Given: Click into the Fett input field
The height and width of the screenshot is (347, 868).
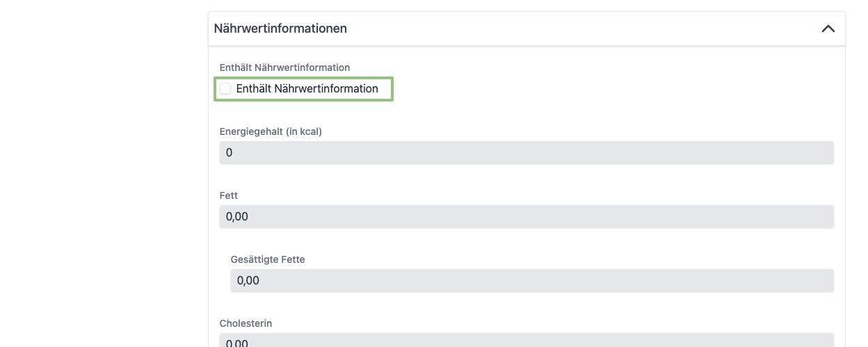Looking at the screenshot, I should tap(527, 216).
